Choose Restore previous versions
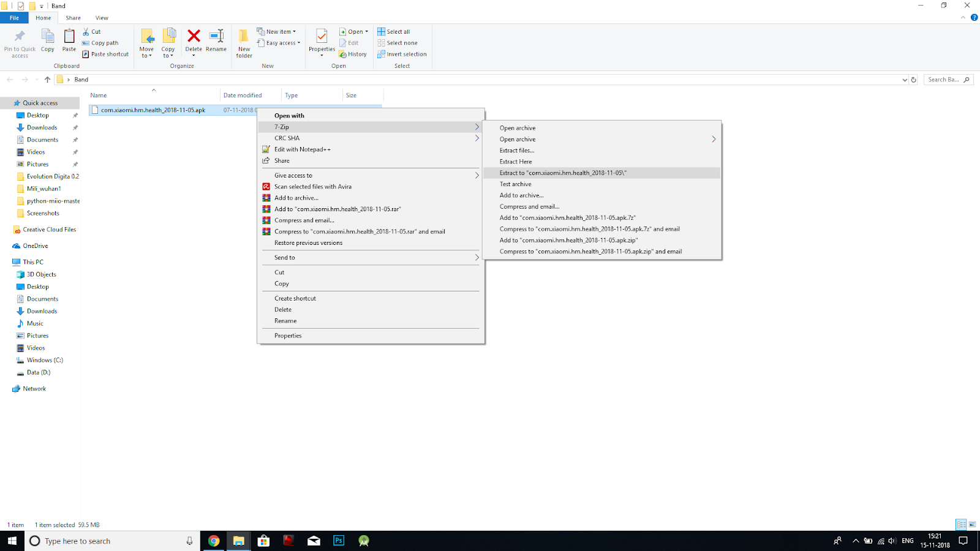 (x=371, y=243)
